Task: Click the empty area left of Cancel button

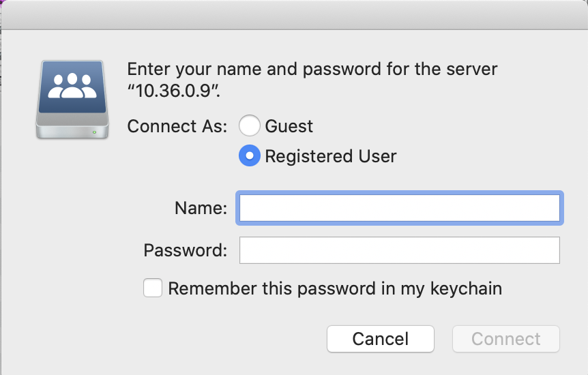Action: pyautogui.click(x=205, y=339)
